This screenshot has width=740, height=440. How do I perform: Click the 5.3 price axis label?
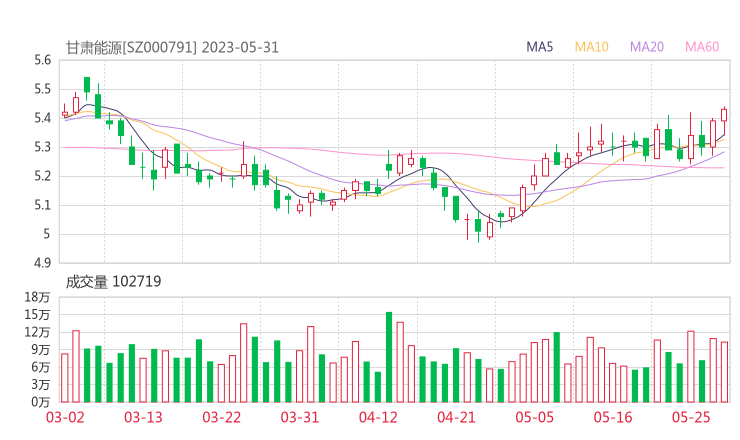pyautogui.click(x=42, y=147)
